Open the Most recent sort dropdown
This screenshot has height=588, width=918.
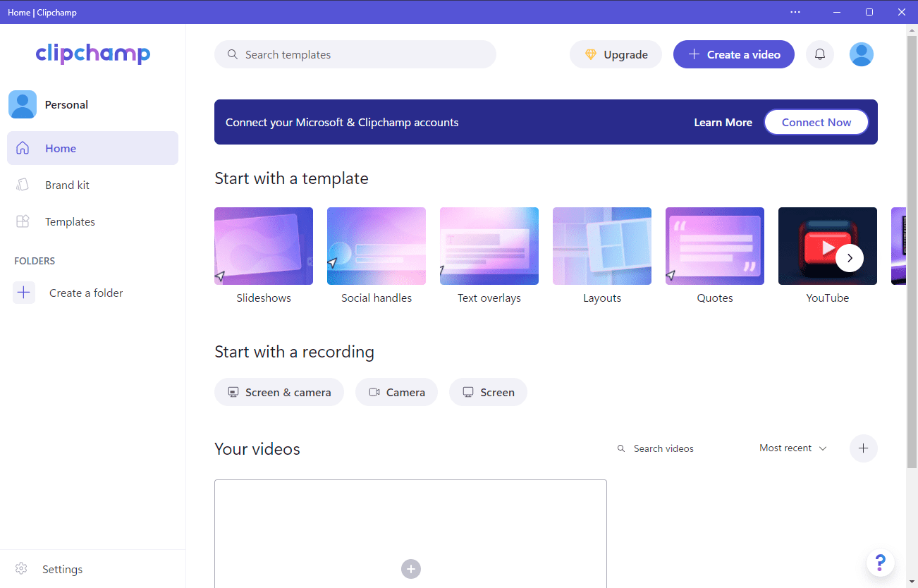tap(792, 448)
